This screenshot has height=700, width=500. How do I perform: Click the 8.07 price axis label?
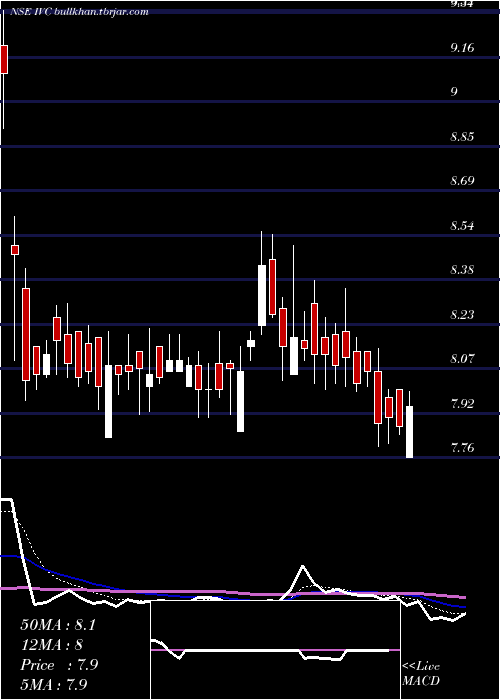(462, 358)
